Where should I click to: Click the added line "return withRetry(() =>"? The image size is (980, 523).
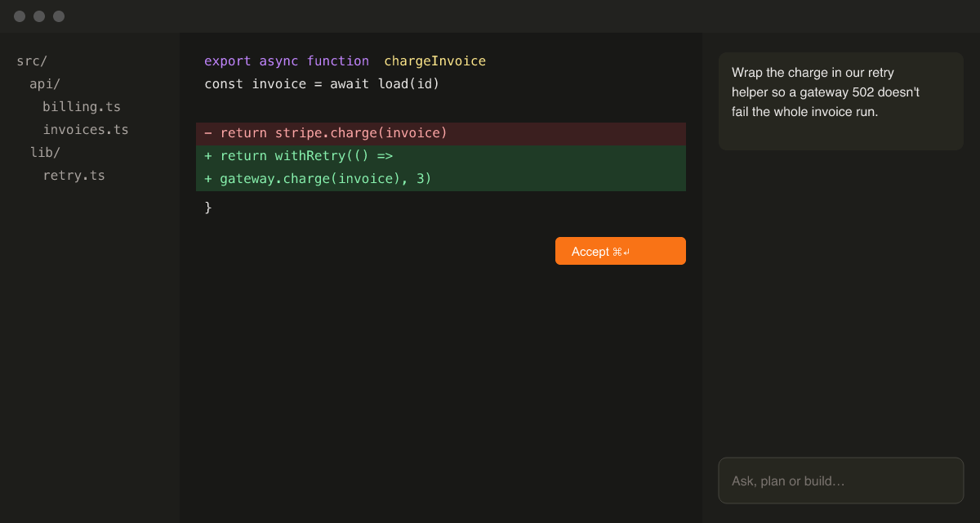point(441,156)
